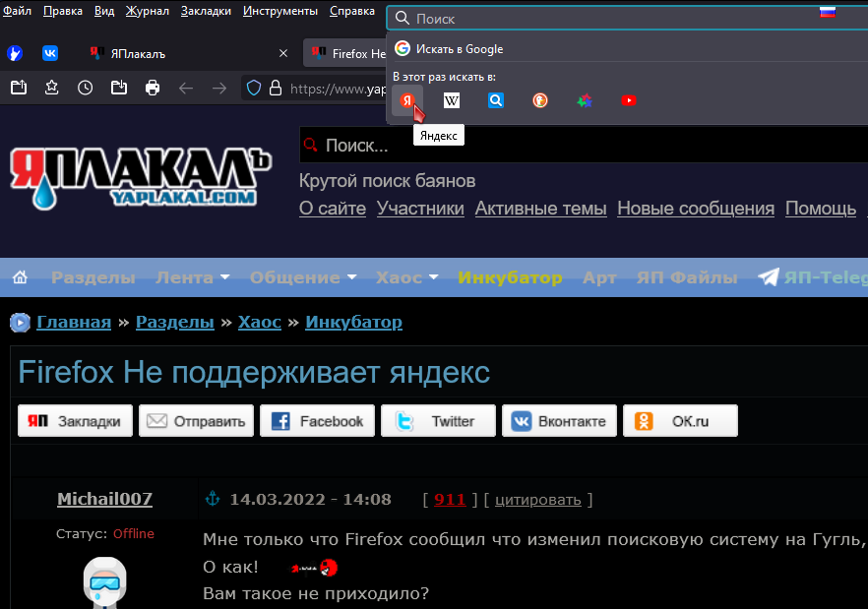868x609 pixels.
Task: Click the ЯП Закладки share button
Action: click(75, 421)
